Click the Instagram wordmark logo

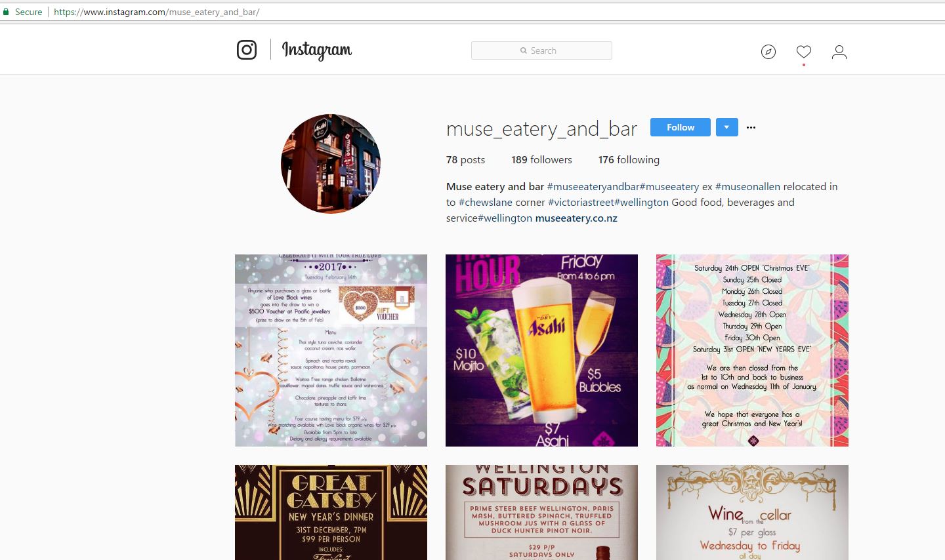(317, 50)
